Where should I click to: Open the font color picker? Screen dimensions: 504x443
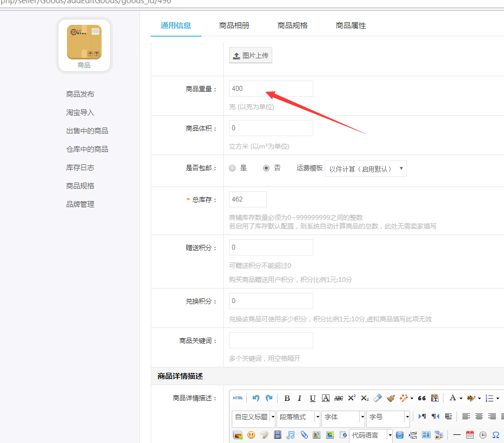(x=453, y=398)
